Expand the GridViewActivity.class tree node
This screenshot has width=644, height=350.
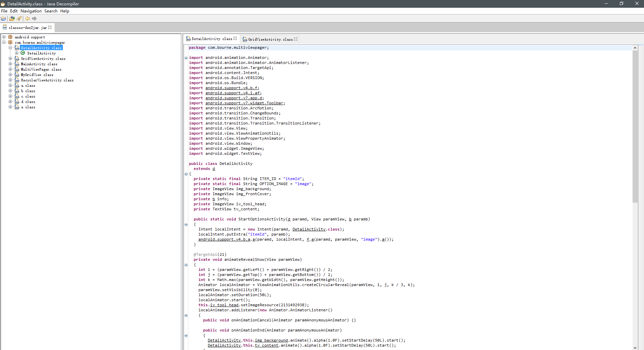point(10,59)
